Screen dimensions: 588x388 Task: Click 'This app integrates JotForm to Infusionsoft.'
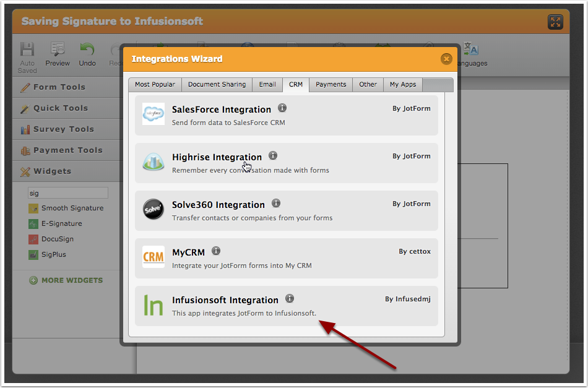tap(244, 313)
